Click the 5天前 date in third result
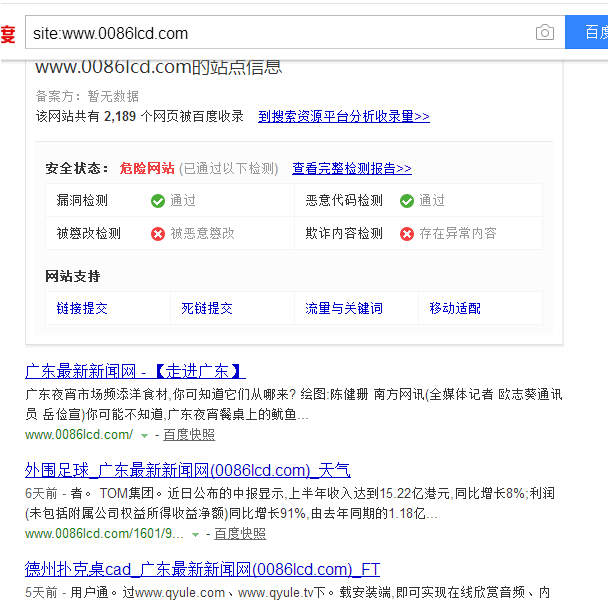609x602 pixels. (x=41, y=592)
